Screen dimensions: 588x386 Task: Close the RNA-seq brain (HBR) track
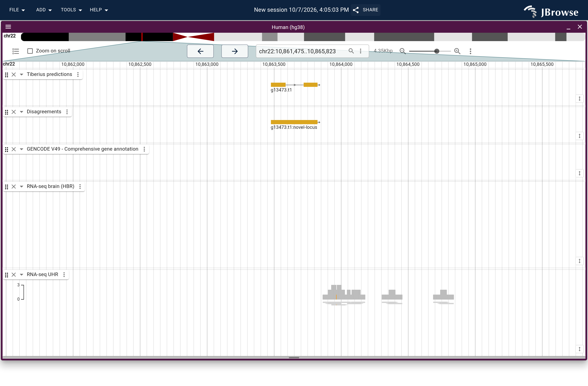14,186
